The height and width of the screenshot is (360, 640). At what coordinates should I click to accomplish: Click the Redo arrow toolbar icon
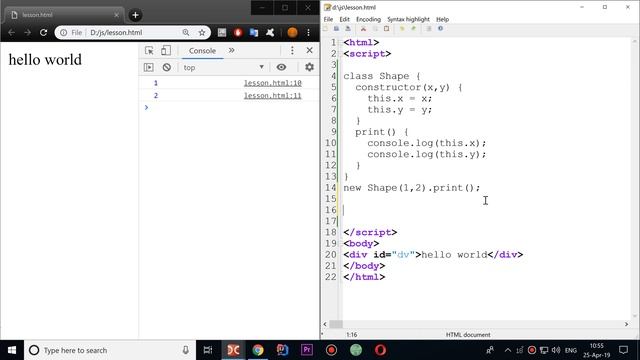tap(413, 29)
